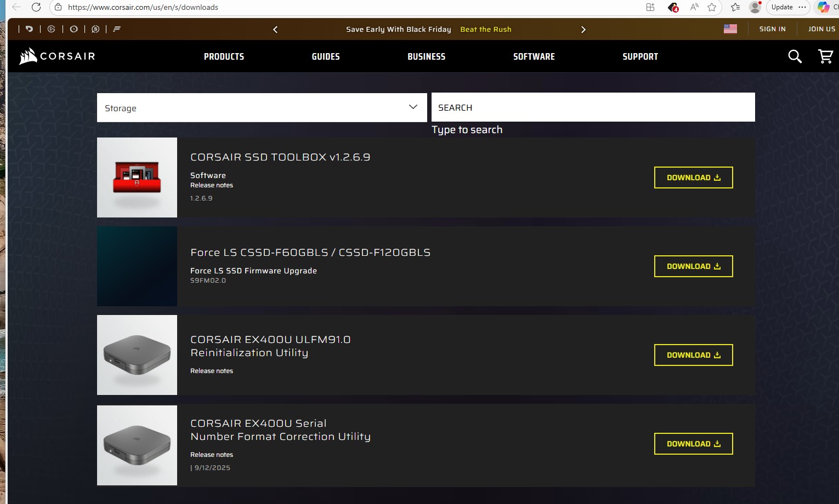Viewport: 839px width, 504px height.
Task: Open the shopping price tag icon with badge 4
Action: (x=673, y=7)
